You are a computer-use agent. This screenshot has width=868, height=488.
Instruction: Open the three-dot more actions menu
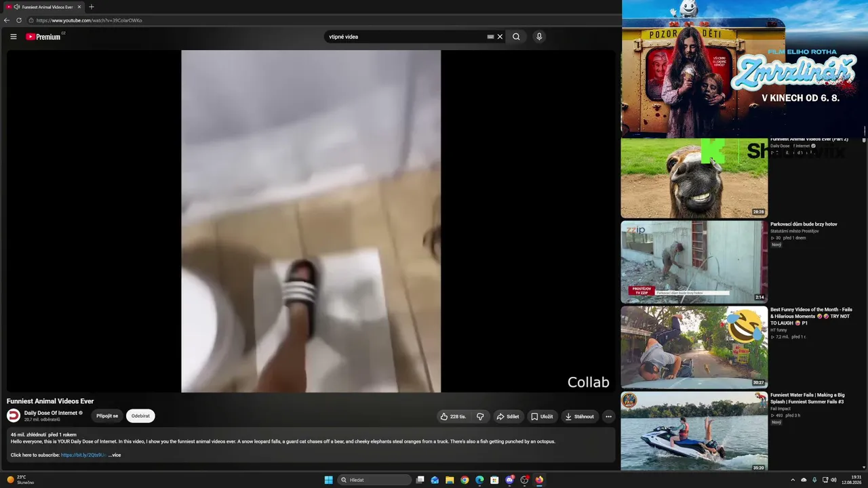(x=608, y=416)
